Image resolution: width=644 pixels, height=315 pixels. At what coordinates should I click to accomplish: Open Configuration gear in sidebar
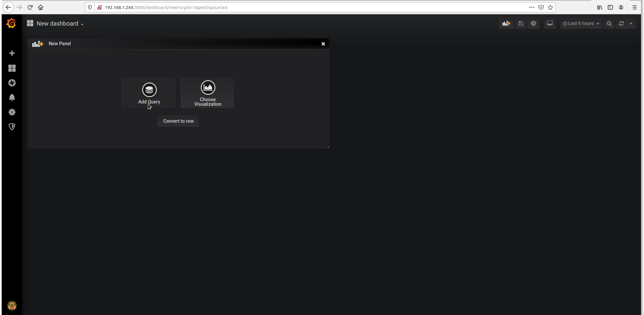pyautogui.click(x=12, y=112)
